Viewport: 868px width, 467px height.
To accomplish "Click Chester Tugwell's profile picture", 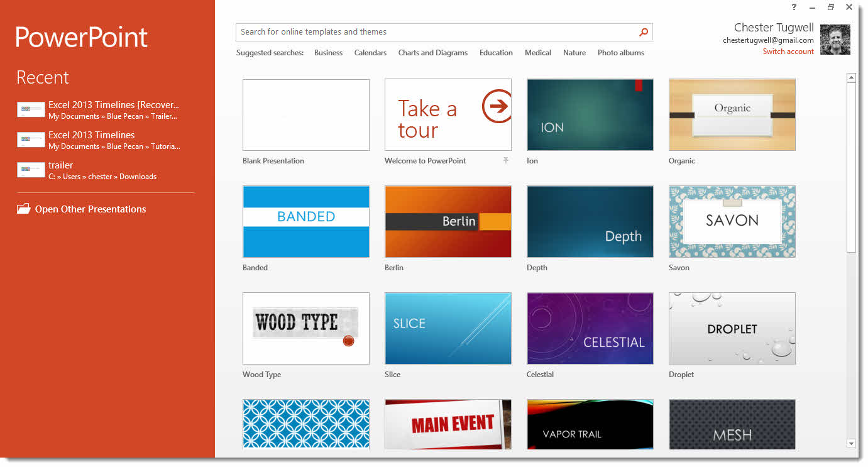I will [835, 40].
